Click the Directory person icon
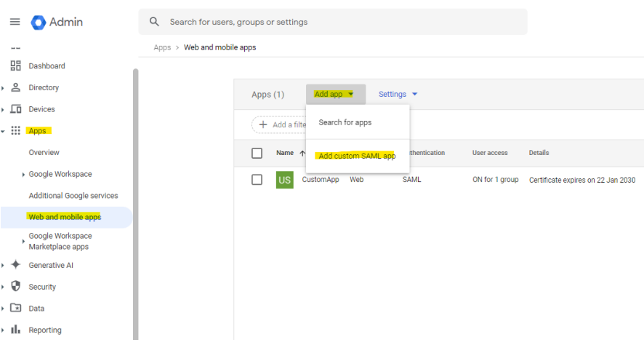Image resolution: width=644 pixels, height=345 pixels. tap(15, 87)
